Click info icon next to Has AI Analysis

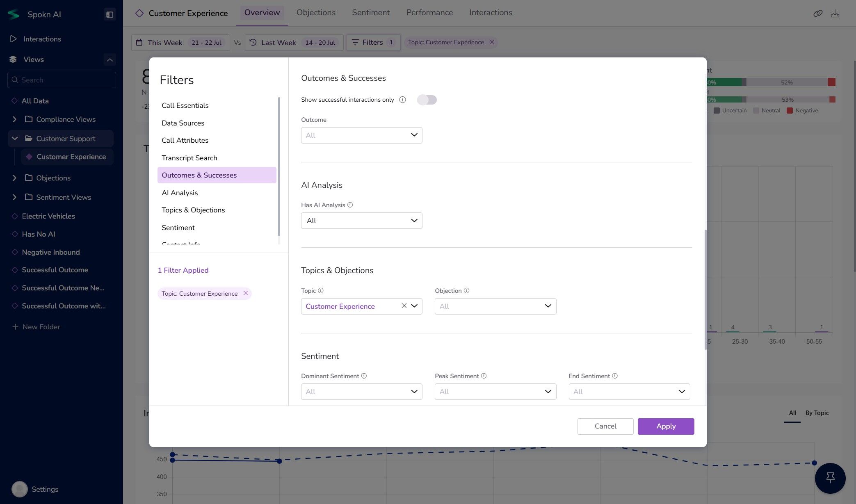tap(350, 205)
